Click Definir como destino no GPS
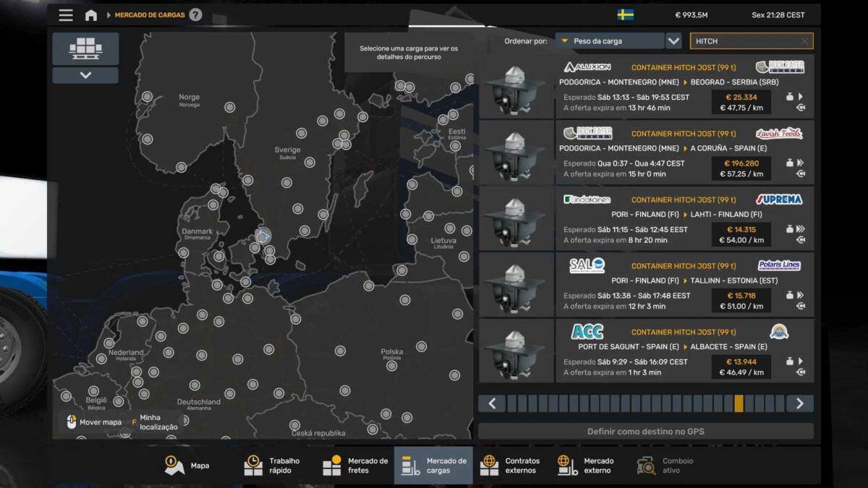The height and width of the screenshot is (488, 868). [x=645, y=432]
